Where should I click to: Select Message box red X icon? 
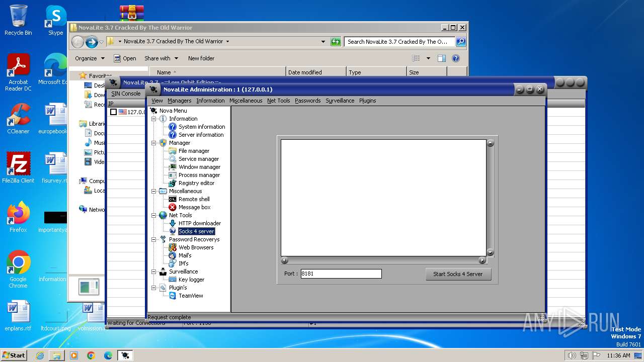click(173, 207)
